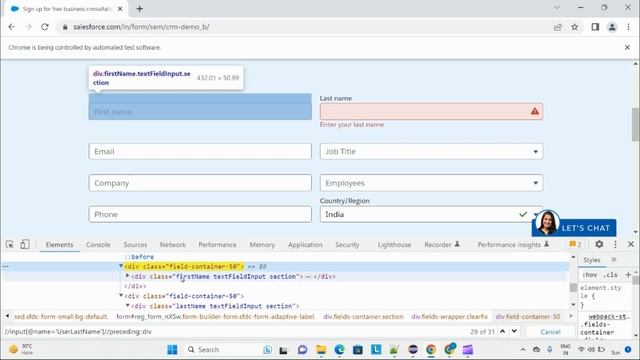Expand the firstName textFieldInput div
Image resolution: width=640 pixels, height=360 pixels.
click(x=128, y=276)
